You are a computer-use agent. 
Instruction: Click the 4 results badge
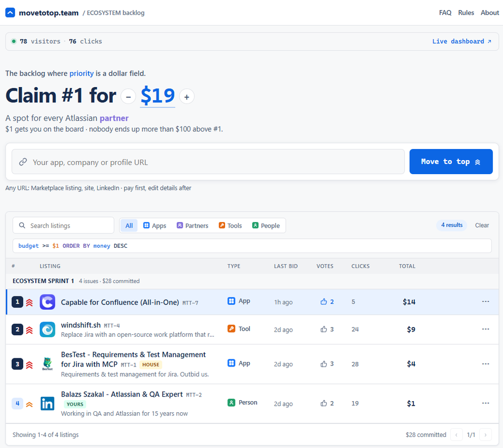452,225
